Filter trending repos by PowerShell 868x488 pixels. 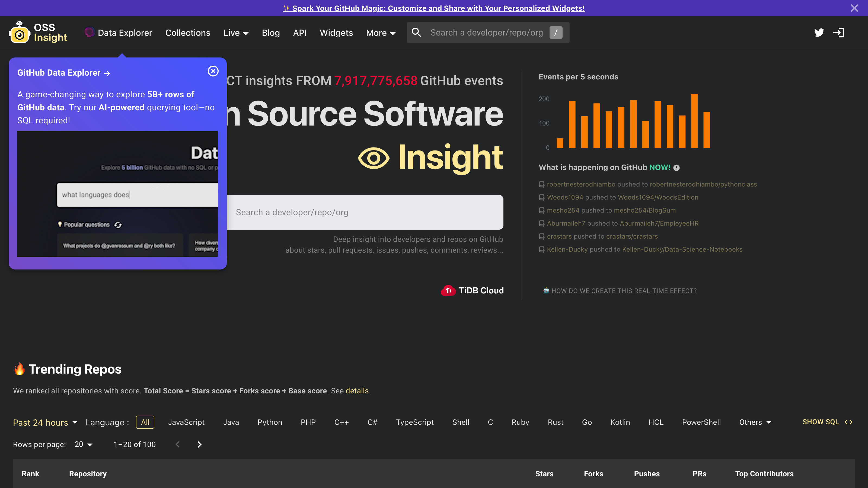pos(701,422)
